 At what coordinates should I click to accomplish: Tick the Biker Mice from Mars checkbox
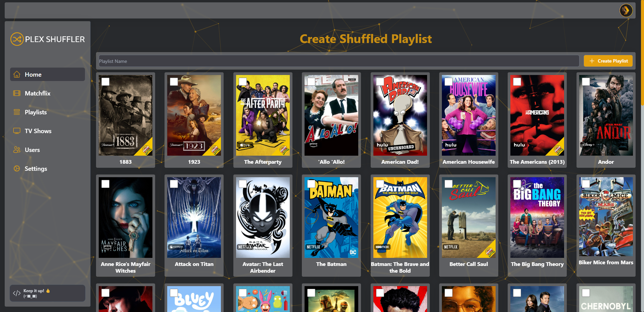(x=586, y=184)
